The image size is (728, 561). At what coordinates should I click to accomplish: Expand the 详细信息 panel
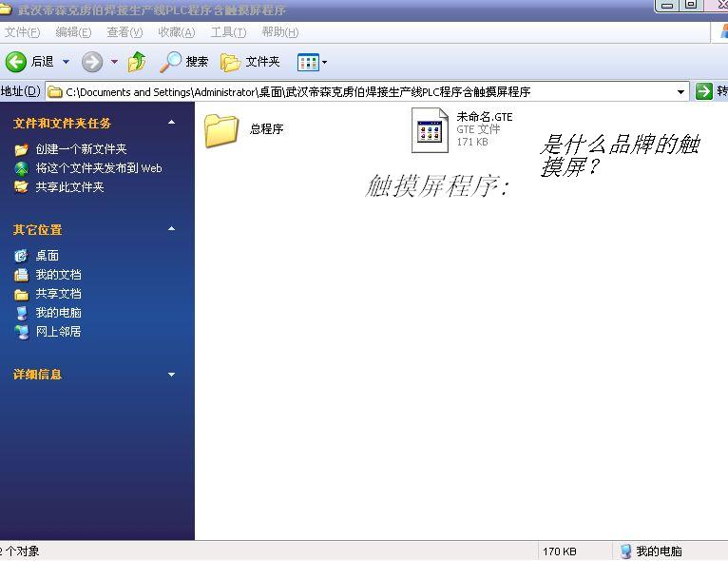(171, 375)
